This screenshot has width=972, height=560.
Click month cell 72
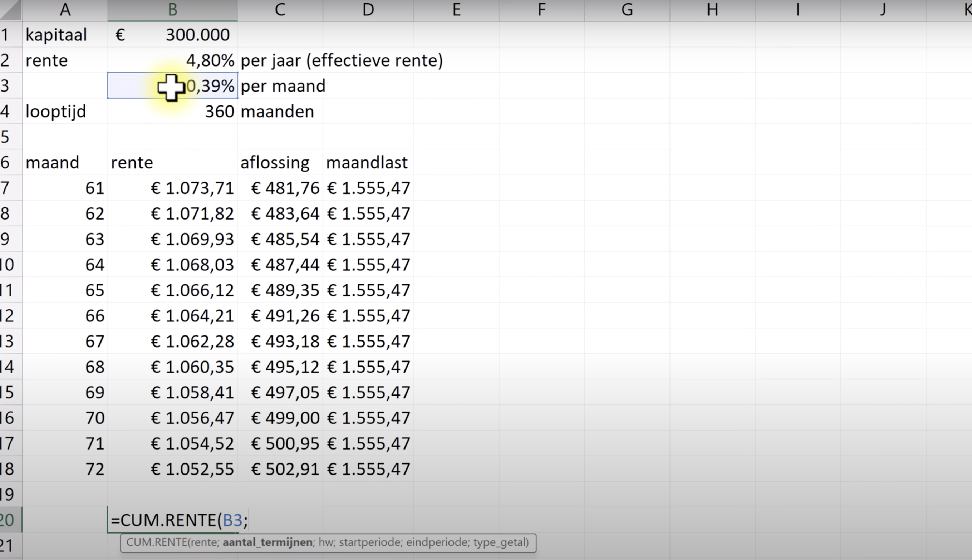[x=65, y=468]
